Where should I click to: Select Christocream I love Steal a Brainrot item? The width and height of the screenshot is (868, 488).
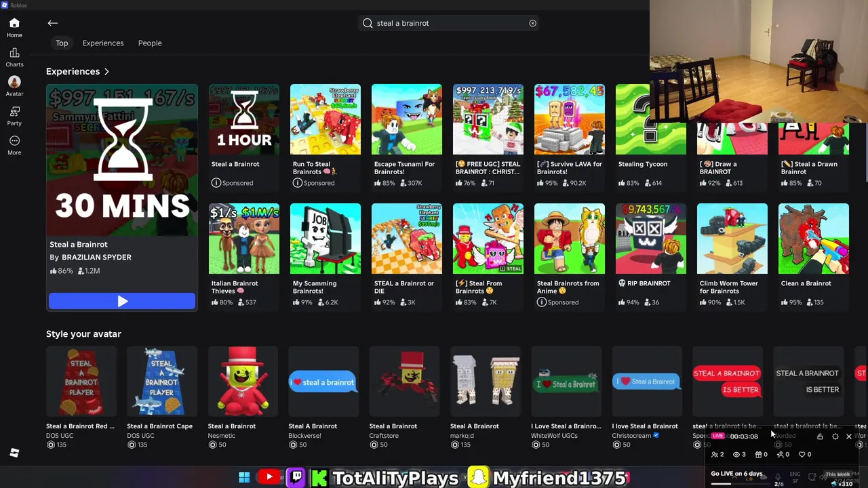(x=647, y=382)
